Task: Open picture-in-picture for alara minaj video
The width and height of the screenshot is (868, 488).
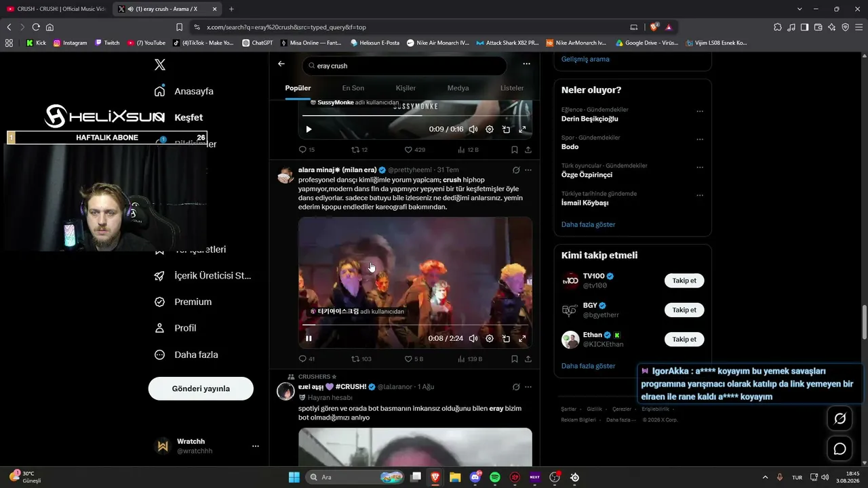Action: 506,338
